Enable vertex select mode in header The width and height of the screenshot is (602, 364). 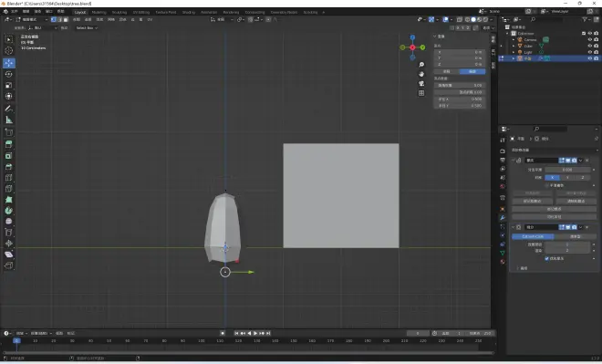54,19
